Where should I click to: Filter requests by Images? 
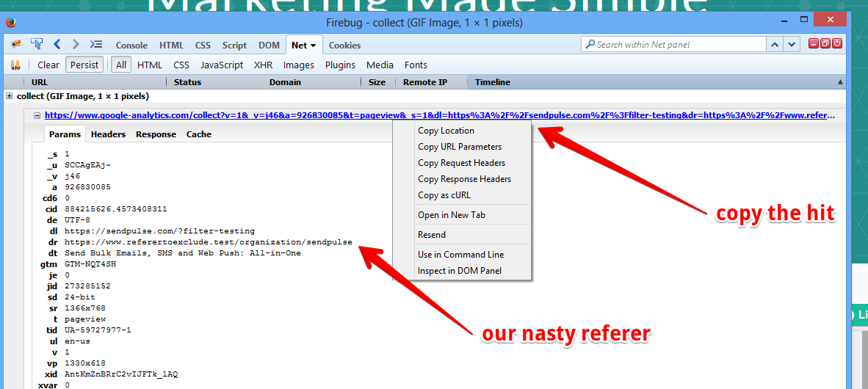point(299,65)
